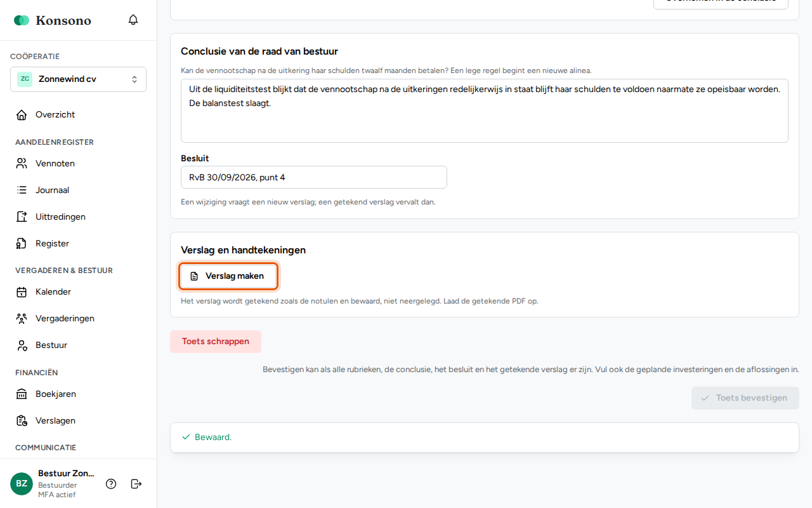Click the Register icon in sidebar
This screenshot has width=812, height=508.
[22, 244]
